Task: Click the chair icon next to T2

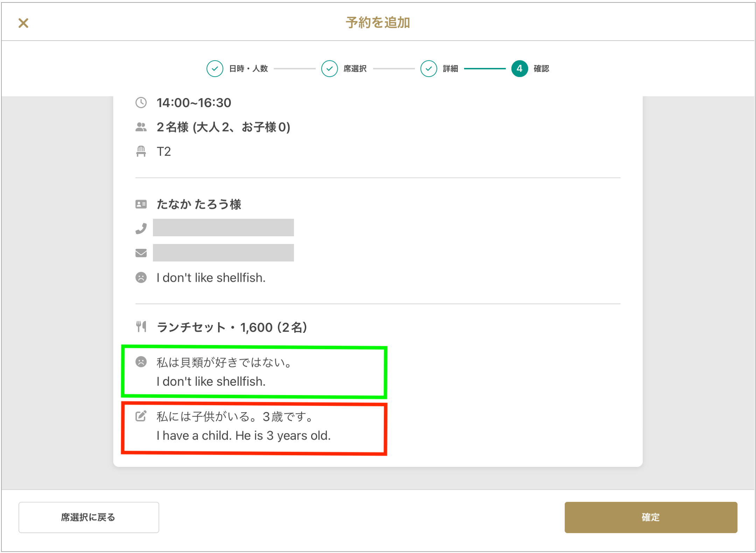Action: pos(141,151)
